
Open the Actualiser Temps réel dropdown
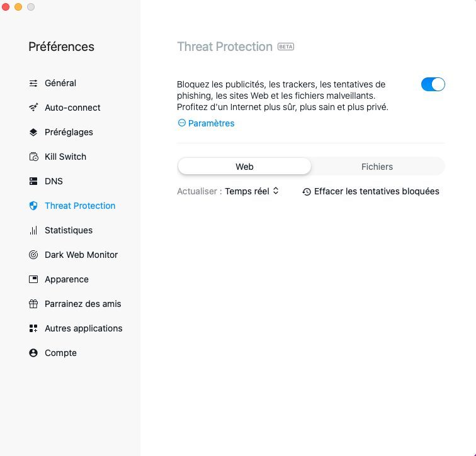252,191
